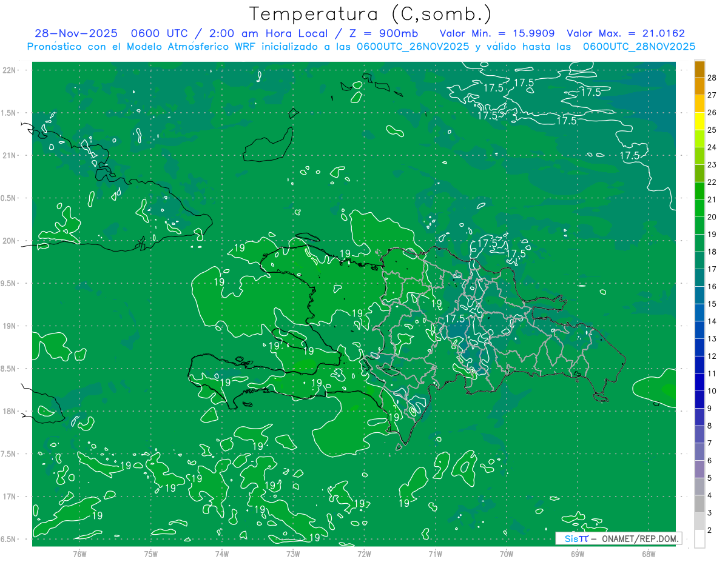The width and height of the screenshot is (728, 562).
Task: Click the "70W" longitude label
Action: (x=507, y=554)
